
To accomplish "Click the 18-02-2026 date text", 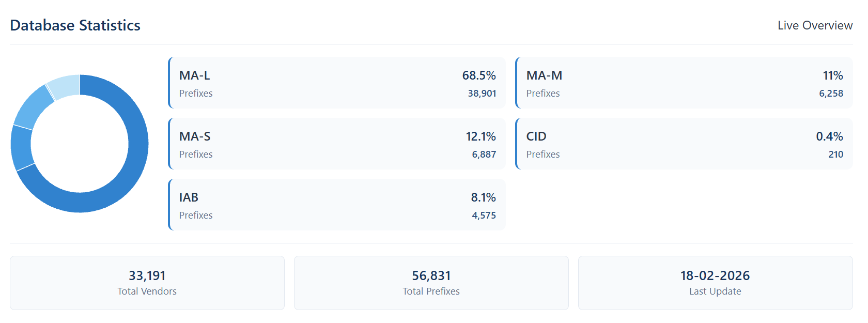I will point(715,275).
